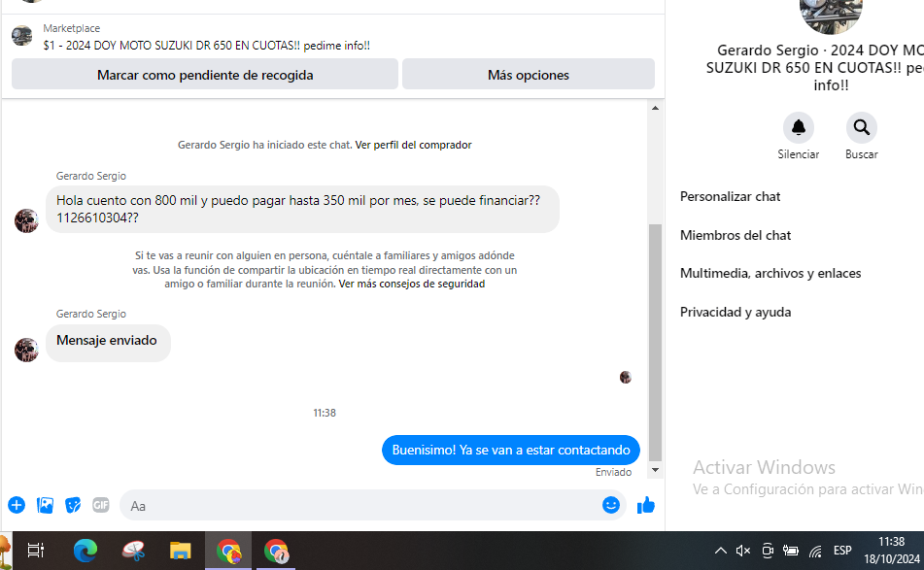Open File Explorer from the taskbar
This screenshot has width=924, height=570.
click(181, 552)
